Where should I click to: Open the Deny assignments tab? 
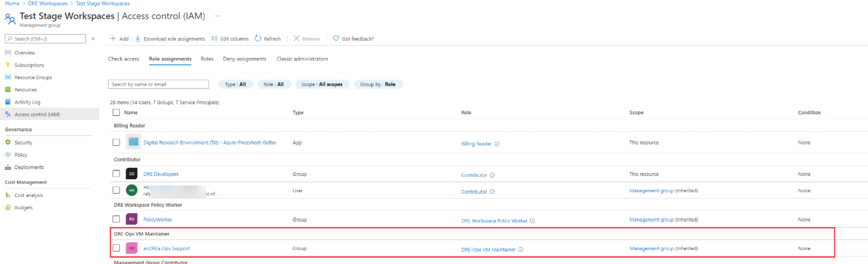(245, 59)
